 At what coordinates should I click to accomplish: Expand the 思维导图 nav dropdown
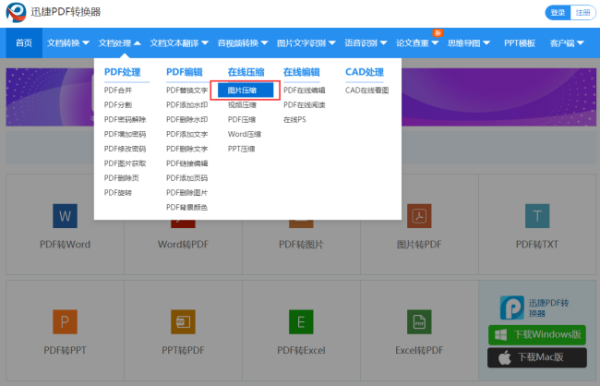[x=469, y=43]
